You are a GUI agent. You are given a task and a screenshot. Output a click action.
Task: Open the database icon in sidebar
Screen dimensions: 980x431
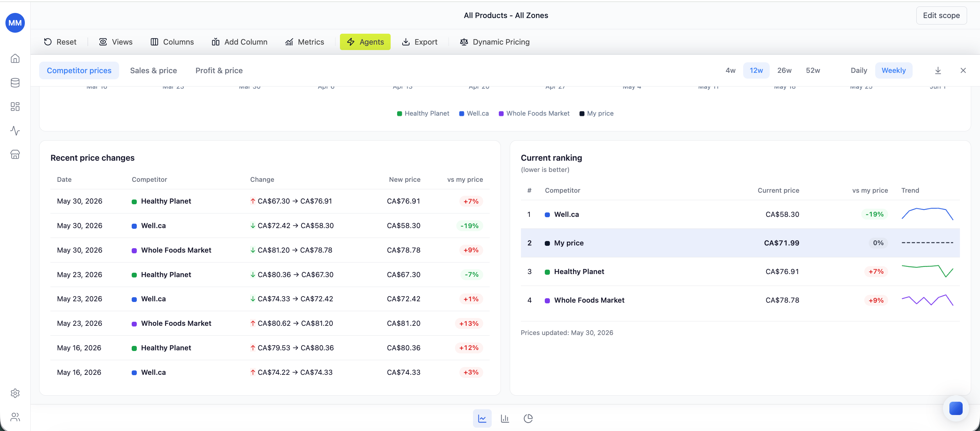point(15,83)
